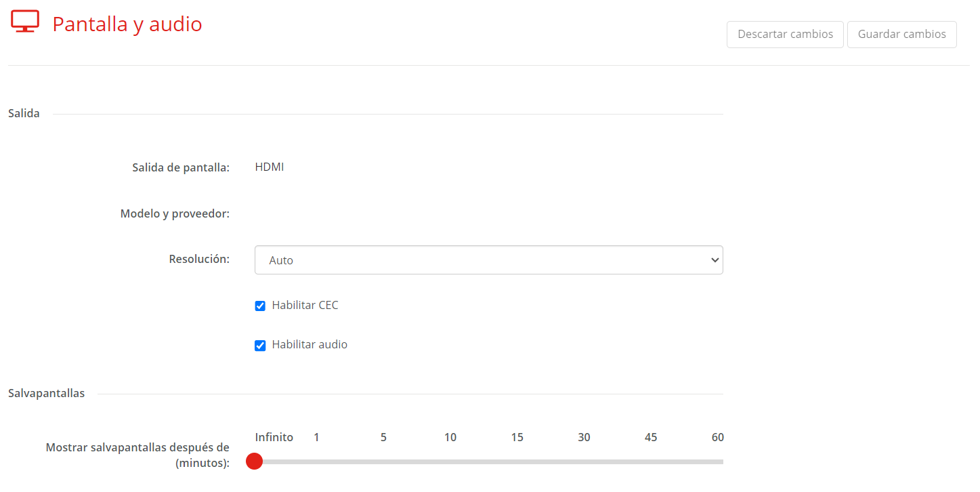
Task: Uncheck the Habilitar CEC checkbox
Action: (260, 306)
